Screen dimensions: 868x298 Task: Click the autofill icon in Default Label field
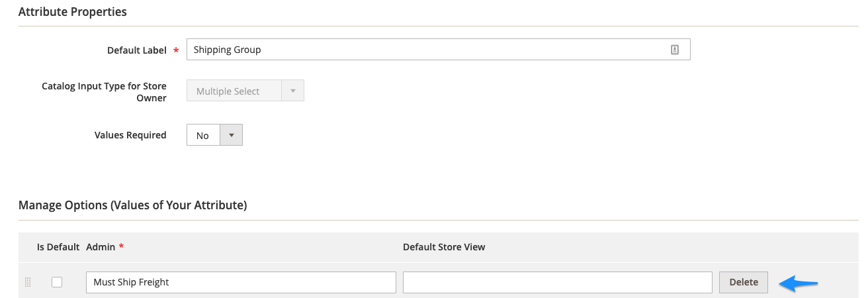(675, 50)
